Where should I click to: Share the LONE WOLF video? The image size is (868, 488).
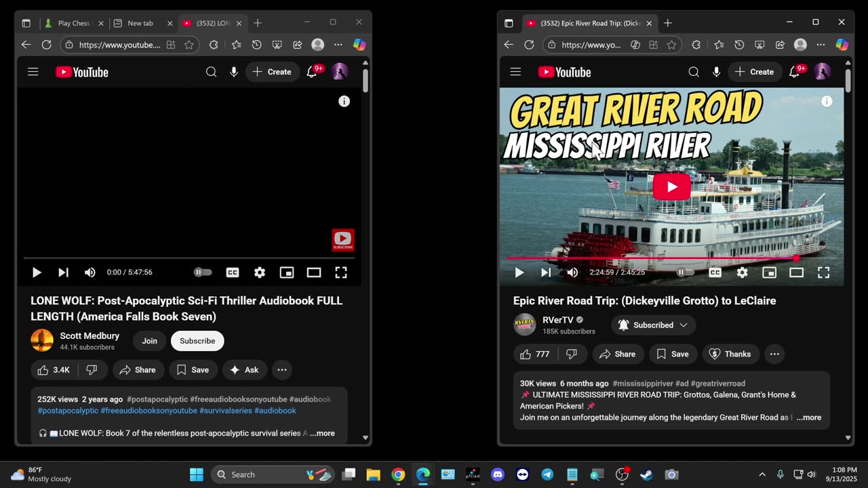click(138, 370)
